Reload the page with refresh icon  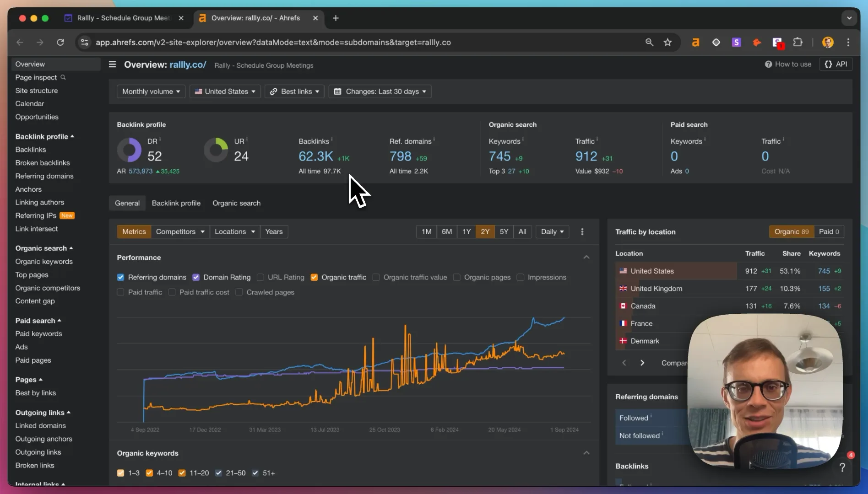click(x=60, y=43)
